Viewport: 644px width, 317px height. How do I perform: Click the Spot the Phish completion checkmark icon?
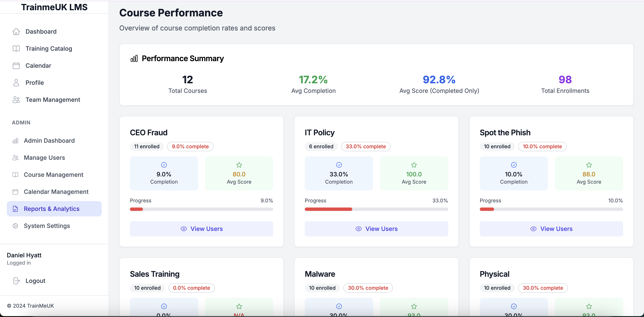click(514, 165)
